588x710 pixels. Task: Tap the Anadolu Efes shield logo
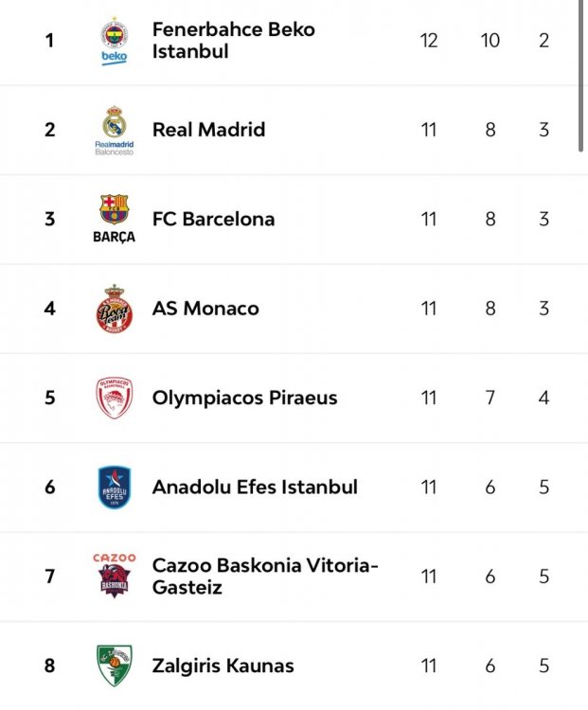click(x=115, y=487)
